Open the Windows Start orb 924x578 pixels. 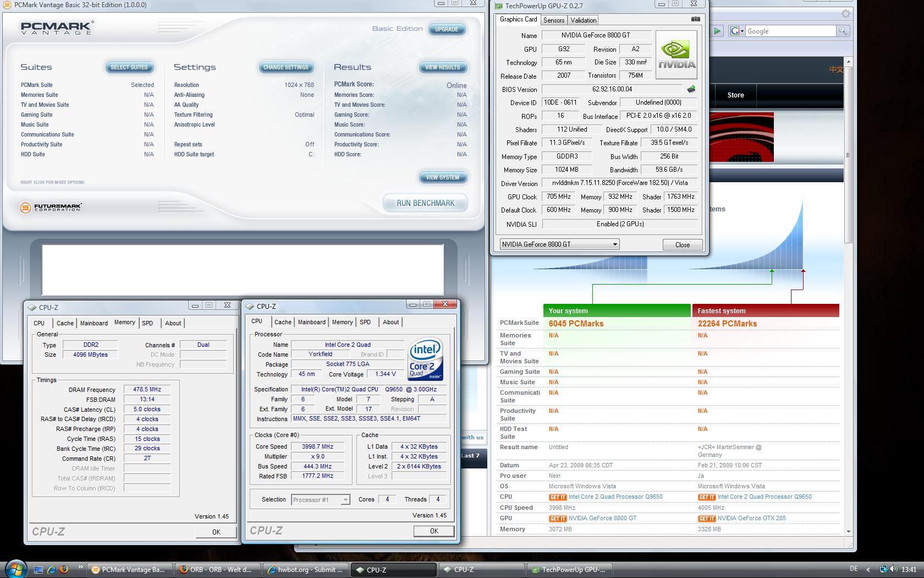(15, 568)
